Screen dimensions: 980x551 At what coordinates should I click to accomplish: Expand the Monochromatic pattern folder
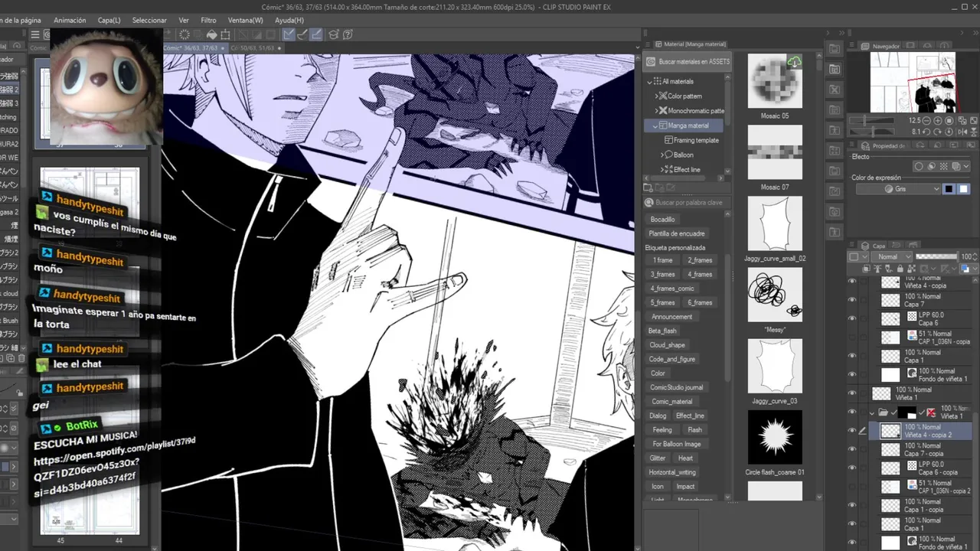point(656,111)
